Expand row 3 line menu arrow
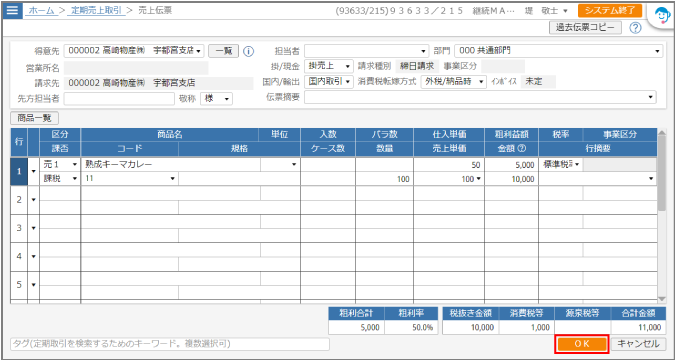Image resolution: width=675 pixels, height=360 pixels. click(x=34, y=228)
